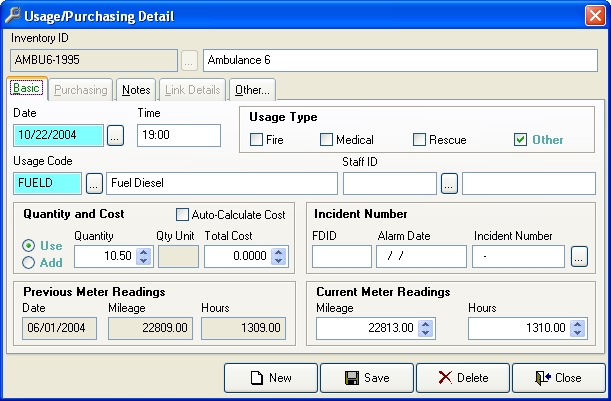Click the Time field 19:00

coord(179,136)
